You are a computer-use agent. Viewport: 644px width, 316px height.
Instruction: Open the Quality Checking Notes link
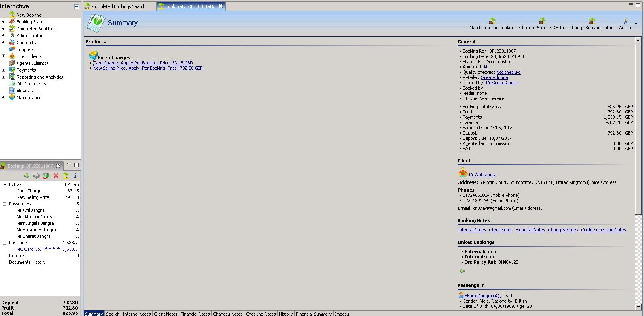click(604, 230)
